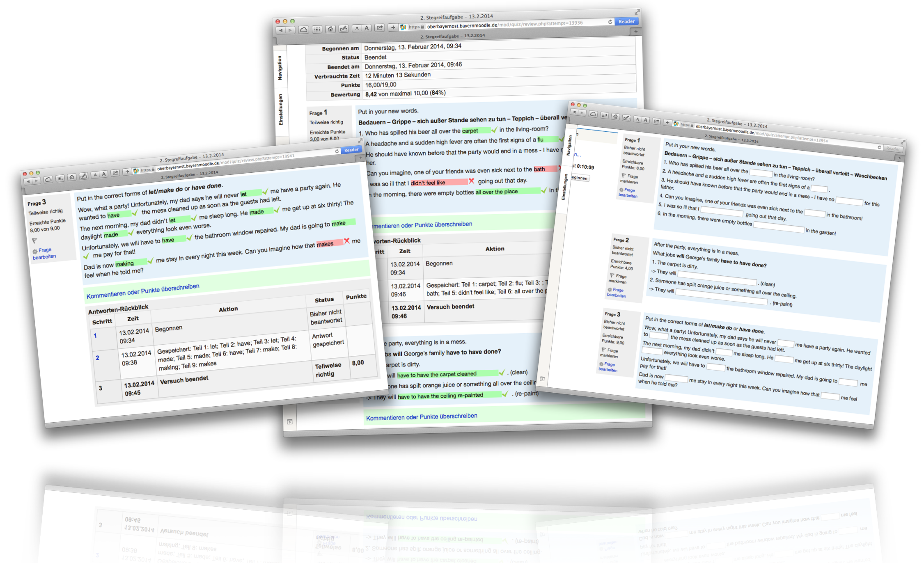Expand Navigation side panel in top window

[x=280, y=68]
